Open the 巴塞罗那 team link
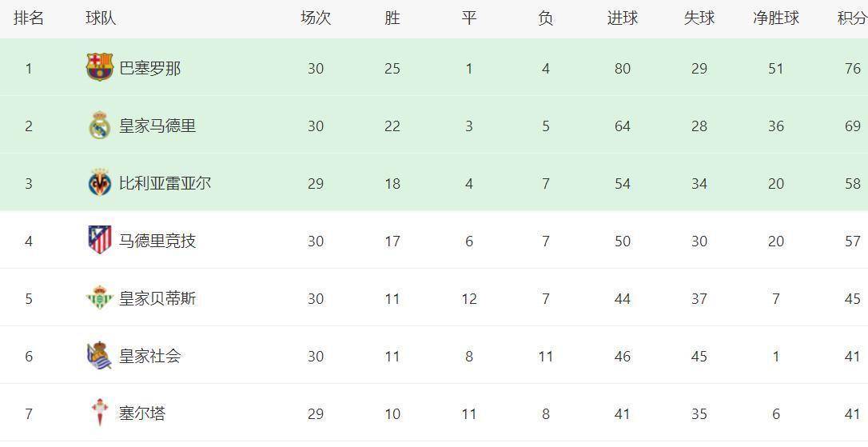This screenshot has height=447, width=868. [149, 69]
